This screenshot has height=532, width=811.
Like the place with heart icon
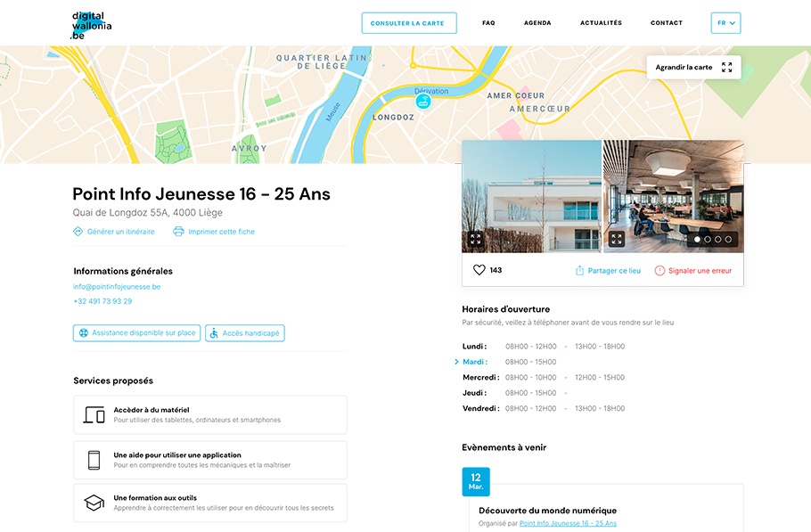click(x=479, y=270)
